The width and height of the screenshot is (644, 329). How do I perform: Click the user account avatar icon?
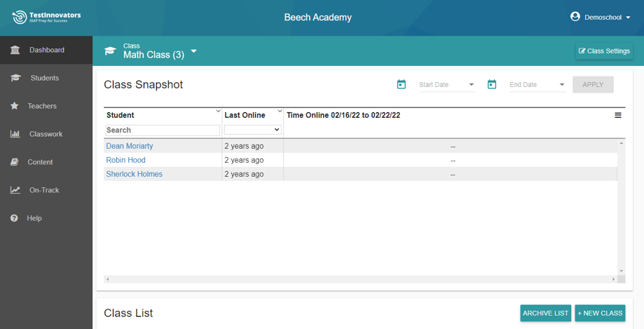coord(575,16)
